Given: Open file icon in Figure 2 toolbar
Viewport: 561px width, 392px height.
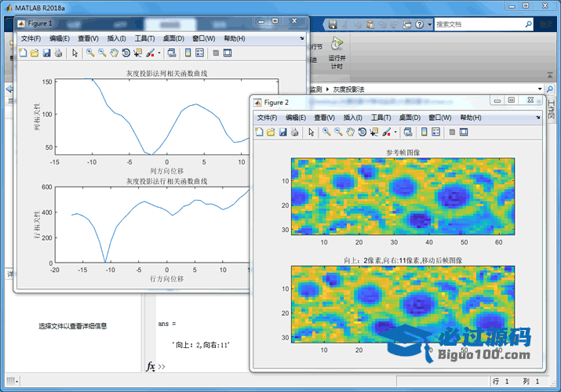Looking at the screenshot, I should click(271, 132).
